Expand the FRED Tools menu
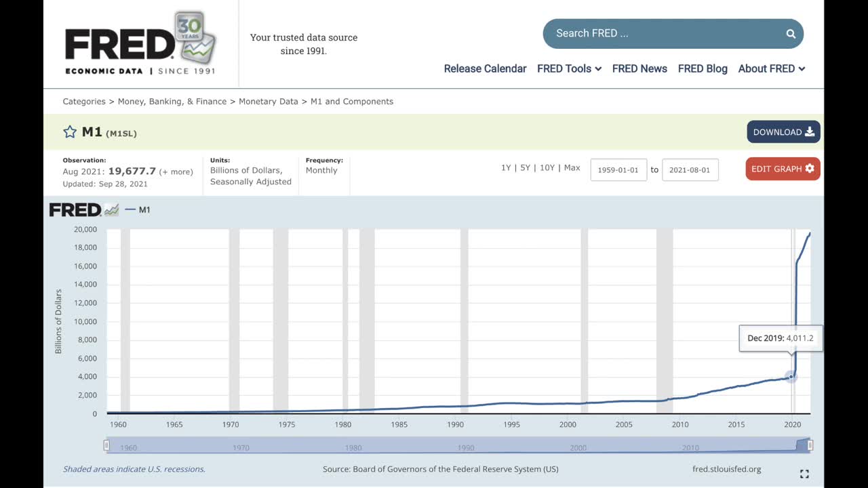Viewport: 868px width, 488px height. 569,68
